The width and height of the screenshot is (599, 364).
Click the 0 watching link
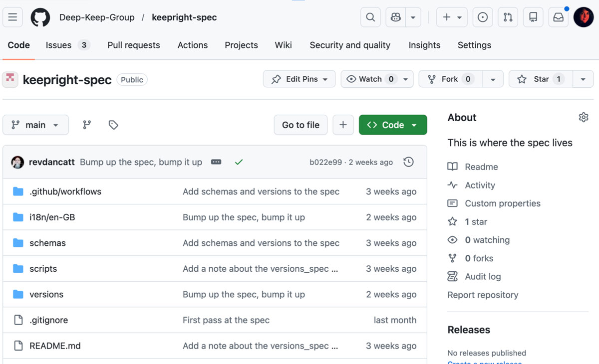478,240
